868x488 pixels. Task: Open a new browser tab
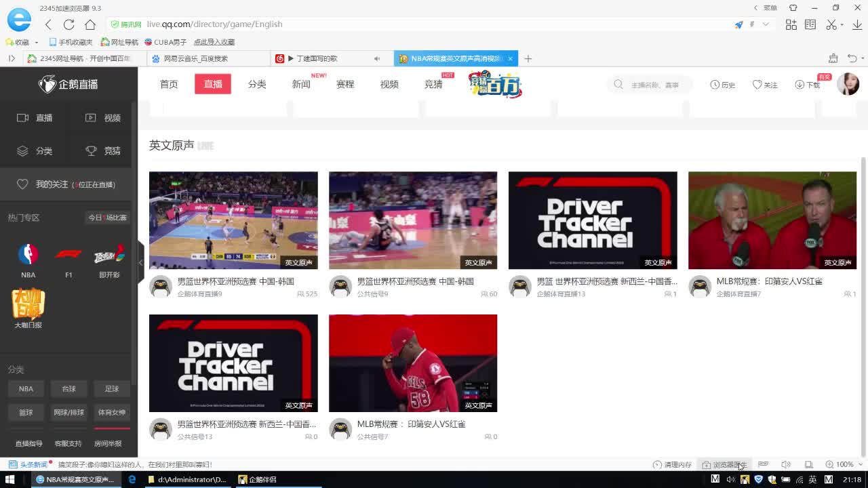click(528, 58)
